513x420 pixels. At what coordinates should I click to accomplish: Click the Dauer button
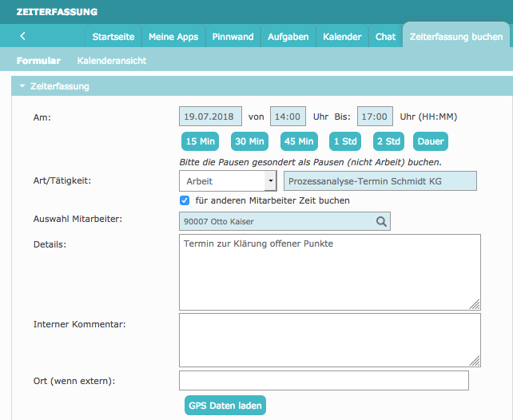[x=430, y=141]
